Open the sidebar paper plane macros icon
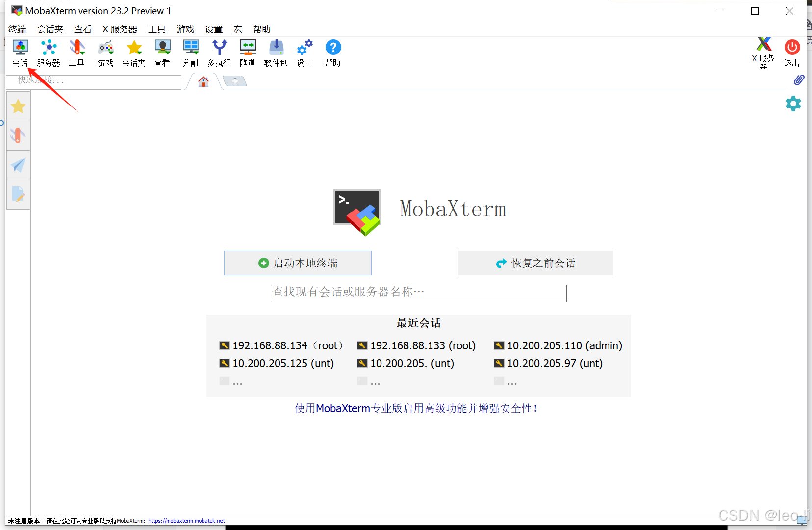The image size is (812, 530). [19, 165]
